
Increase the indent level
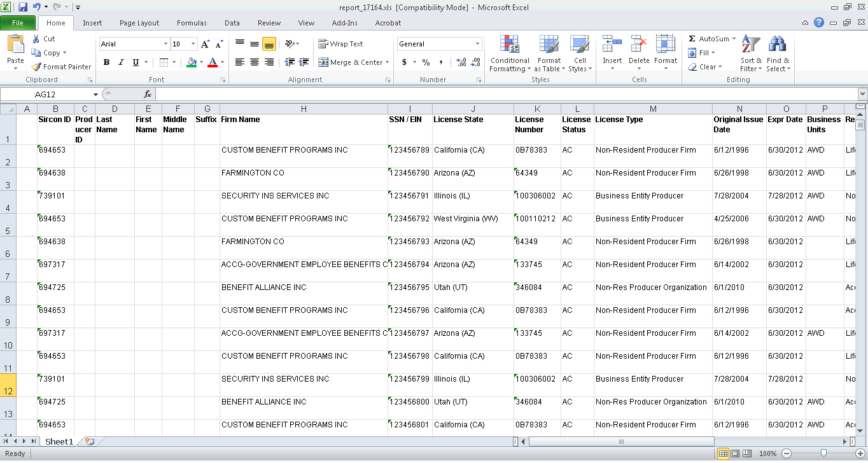[304, 62]
